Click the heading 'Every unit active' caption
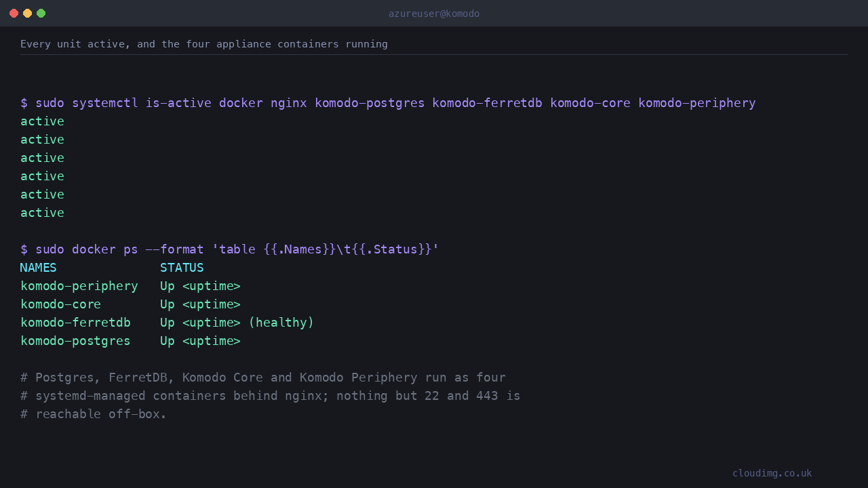The image size is (868, 488). click(x=204, y=44)
